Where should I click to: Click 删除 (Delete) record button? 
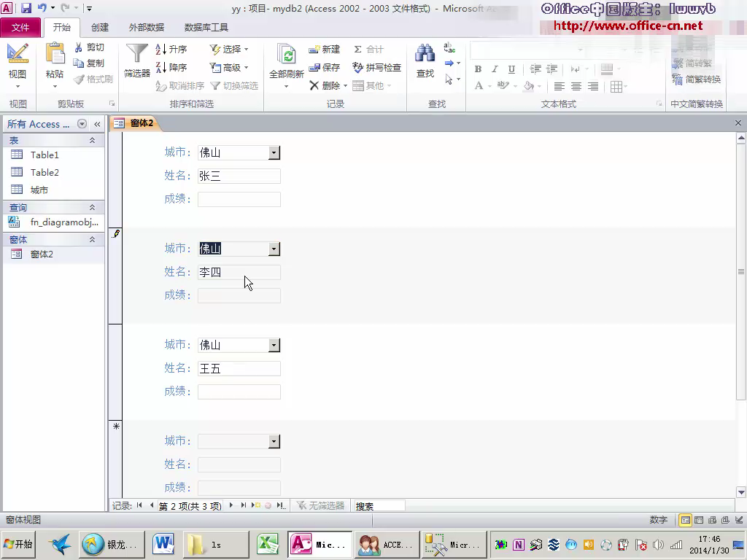pos(325,86)
